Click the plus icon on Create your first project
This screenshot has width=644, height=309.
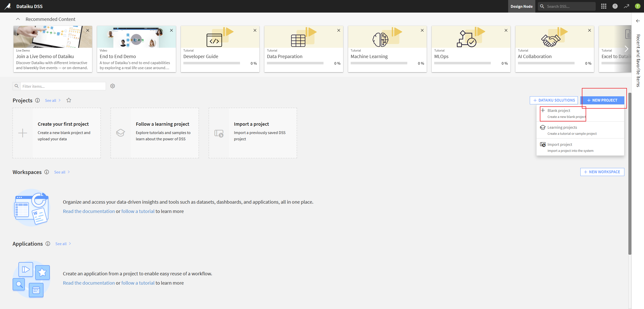(23, 133)
